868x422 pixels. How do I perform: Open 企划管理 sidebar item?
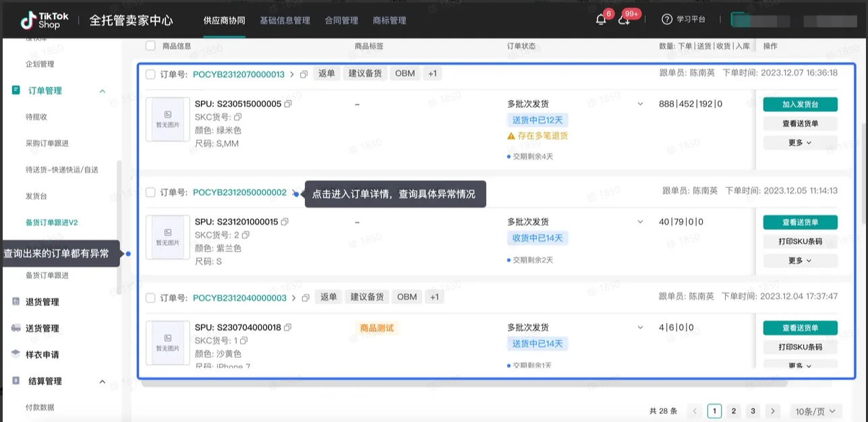click(40, 64)
